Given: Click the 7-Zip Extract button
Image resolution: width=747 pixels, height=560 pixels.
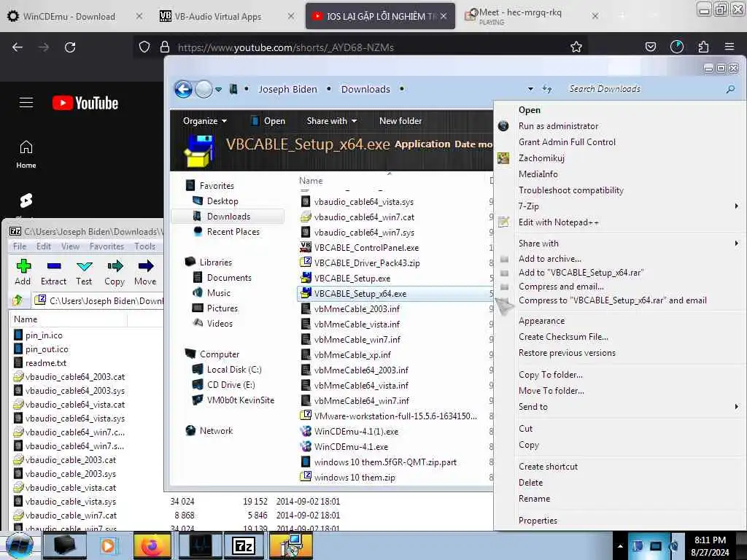Looking at the screenshot, I should point(53,272).
